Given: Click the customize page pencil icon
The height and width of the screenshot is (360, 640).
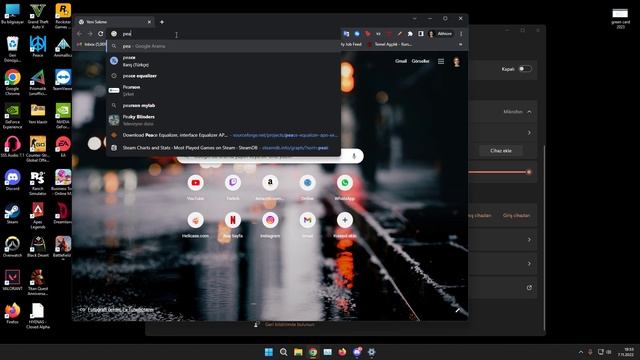Looking at the screenshot, I should (458, 310).
